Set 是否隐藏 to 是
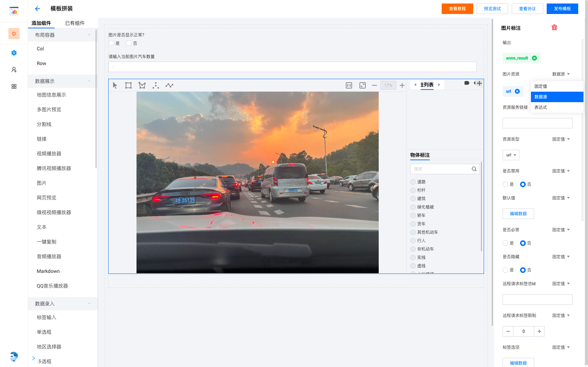 [505, 270]
